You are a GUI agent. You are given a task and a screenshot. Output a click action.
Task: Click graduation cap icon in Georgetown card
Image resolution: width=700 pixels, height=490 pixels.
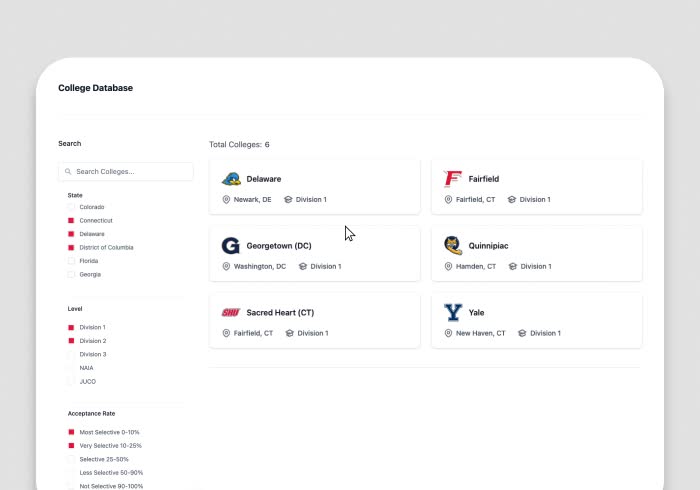point(303,266)
